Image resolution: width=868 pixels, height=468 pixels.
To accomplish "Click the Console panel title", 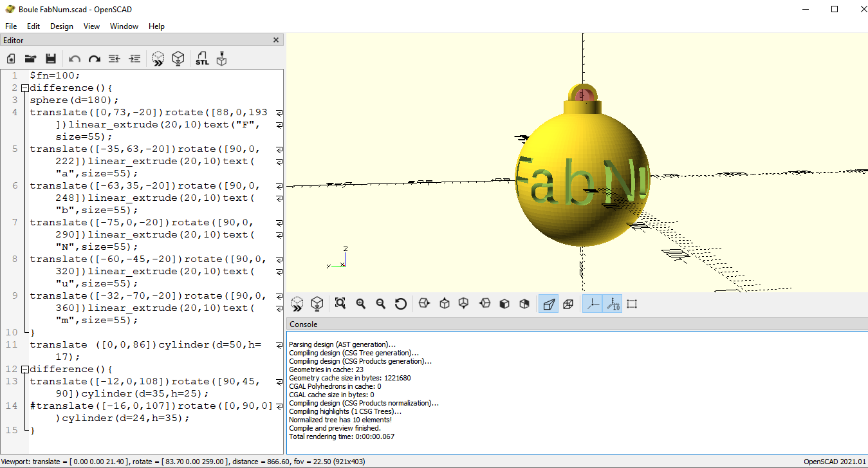I will click(303, 324).
